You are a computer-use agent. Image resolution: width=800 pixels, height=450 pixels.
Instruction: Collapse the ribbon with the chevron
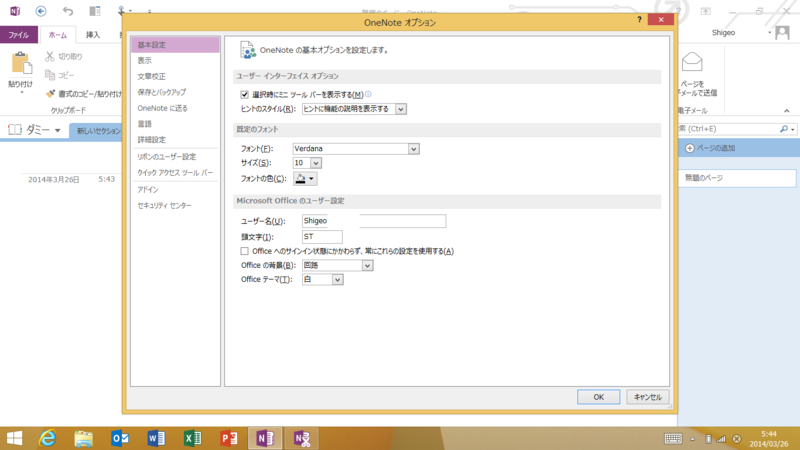pyautogui.click(x=787, y=111)
